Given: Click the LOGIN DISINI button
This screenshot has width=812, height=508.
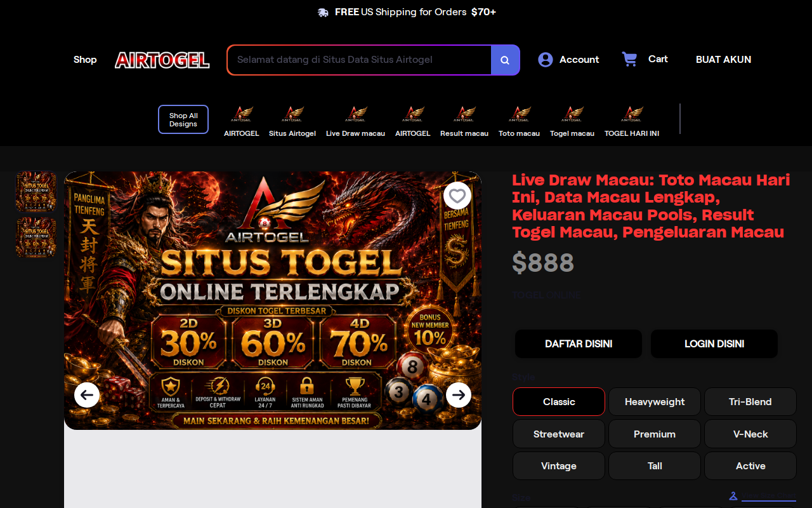Looking at the screenshot, I should click(714, 344).
